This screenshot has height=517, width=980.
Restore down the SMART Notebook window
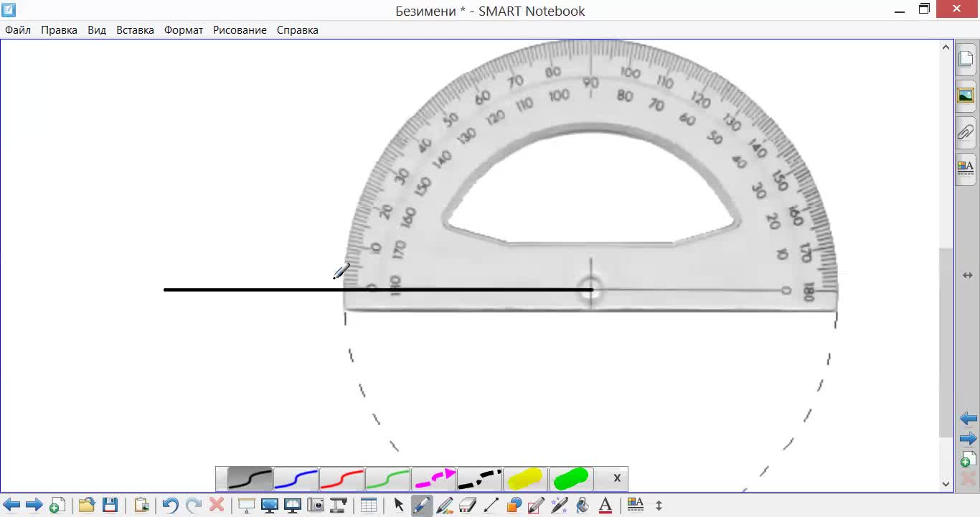click(925, 9)
